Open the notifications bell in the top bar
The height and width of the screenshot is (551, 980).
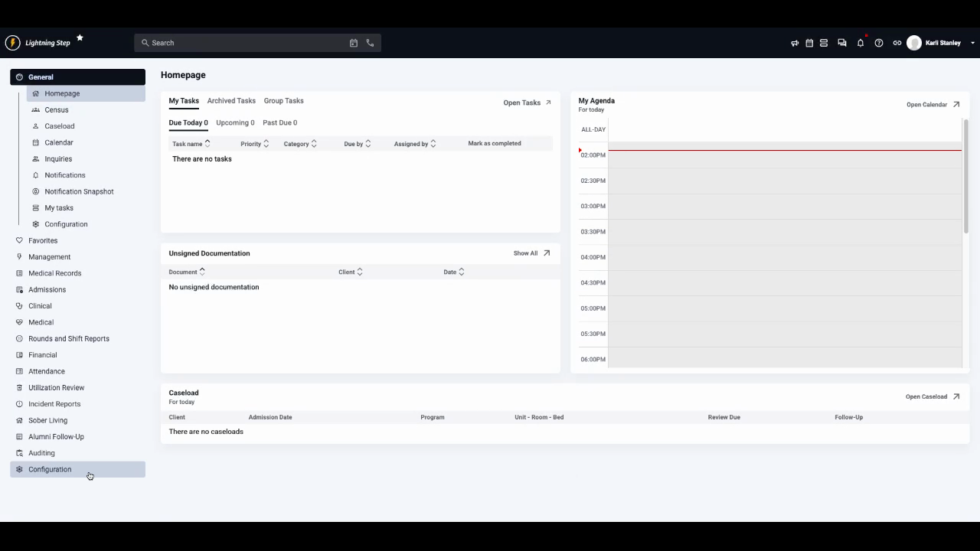[860, 43]
